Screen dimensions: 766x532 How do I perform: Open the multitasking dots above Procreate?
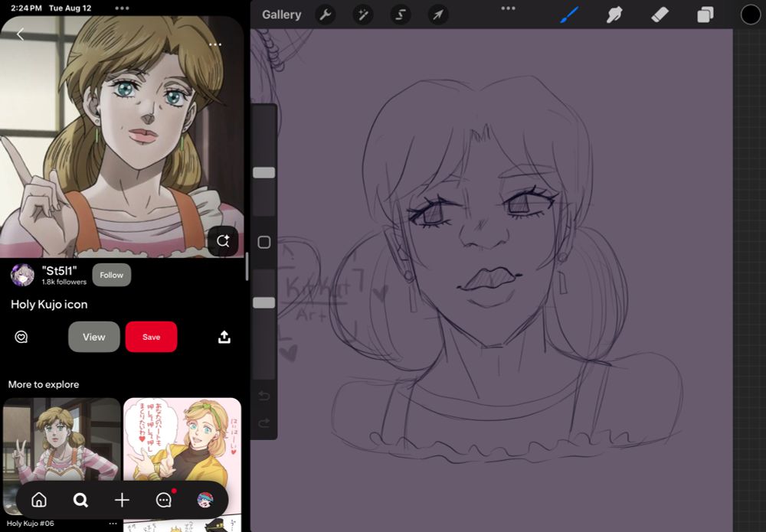coord(508,8)
